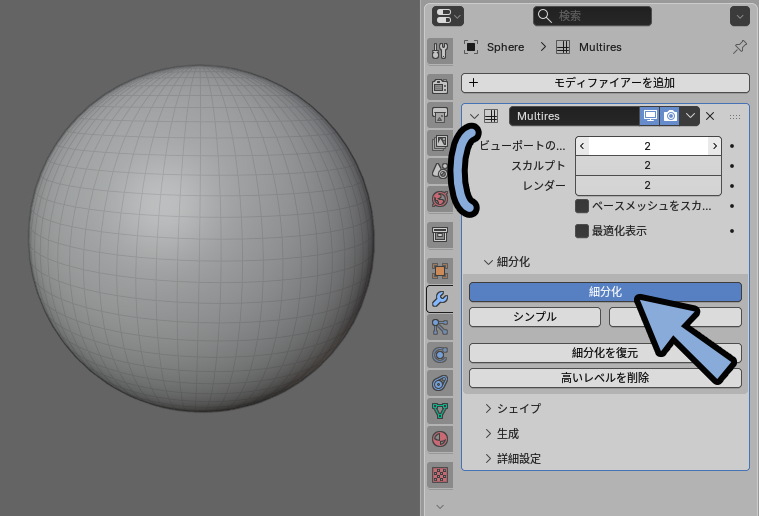Open the Material properties tab
The image size is (759, 516).
click(x=439, y=438)
